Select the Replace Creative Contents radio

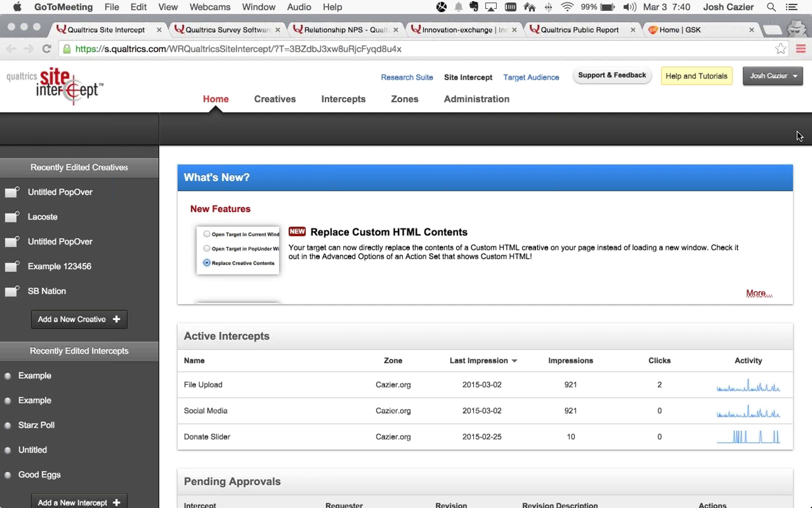click(x=207, y=263)
